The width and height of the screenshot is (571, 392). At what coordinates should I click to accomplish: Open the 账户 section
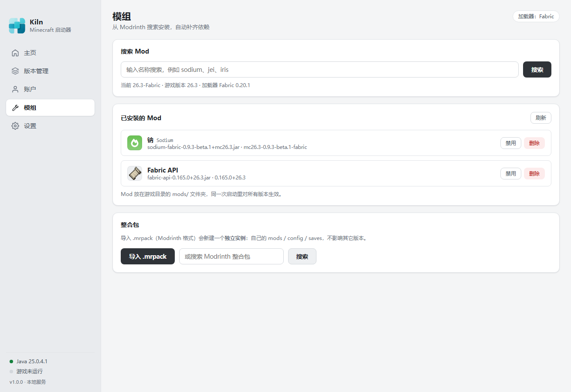pos(50,89)
